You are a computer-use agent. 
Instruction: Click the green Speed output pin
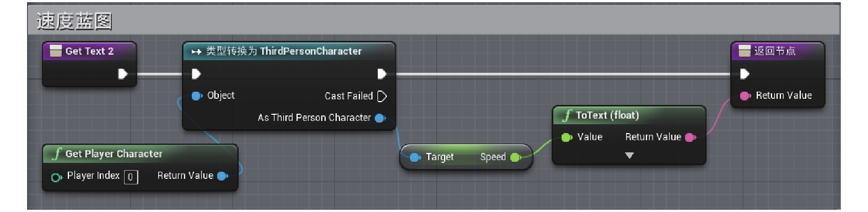coord(515,157)
